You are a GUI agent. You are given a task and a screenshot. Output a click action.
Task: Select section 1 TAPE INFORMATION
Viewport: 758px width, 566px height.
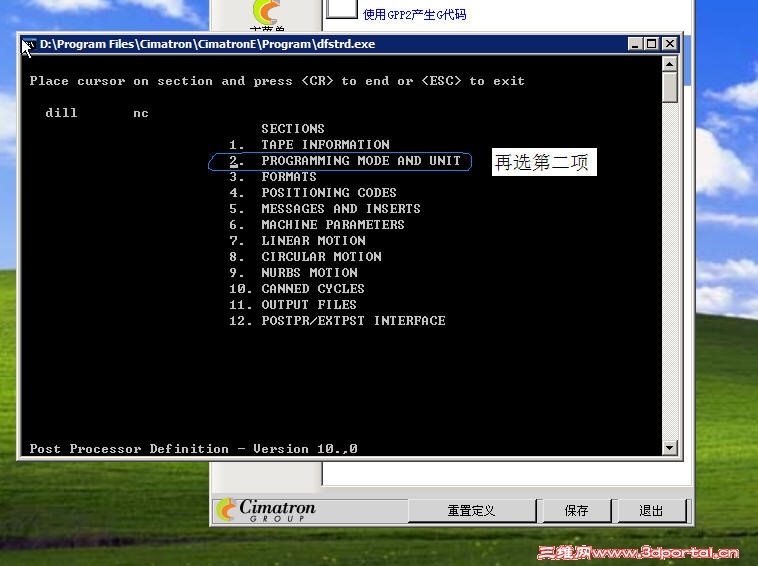(x=309, y=145)
